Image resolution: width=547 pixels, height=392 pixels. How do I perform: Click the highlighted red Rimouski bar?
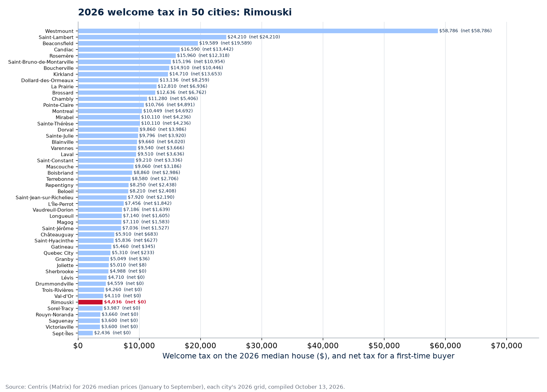(91, 302)
